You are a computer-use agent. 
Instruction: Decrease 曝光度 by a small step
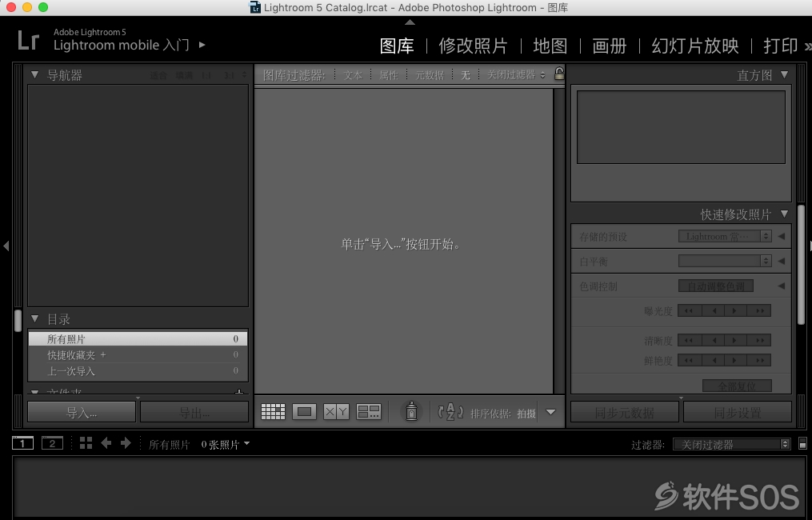[x=713, y=310]
